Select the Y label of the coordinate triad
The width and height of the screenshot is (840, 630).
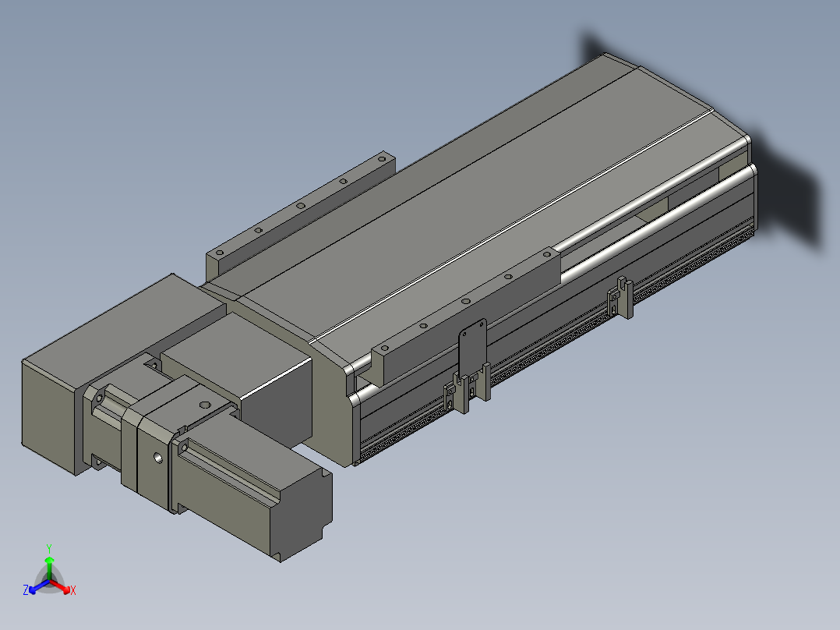pyautogui.click(x=49, y=549)
